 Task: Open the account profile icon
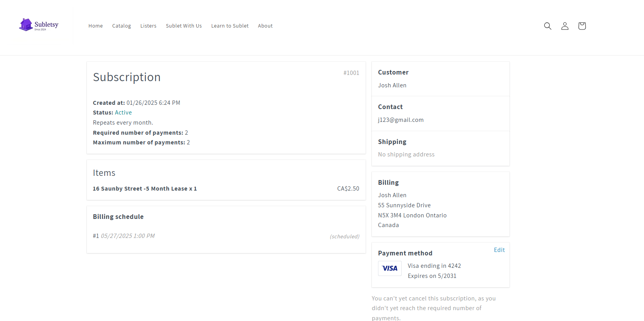pos(565,26)
